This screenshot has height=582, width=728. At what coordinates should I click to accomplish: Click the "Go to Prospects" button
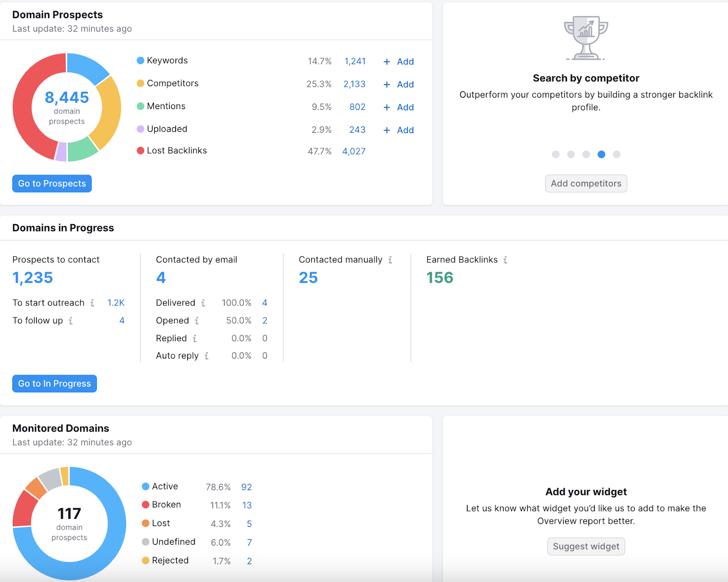point(51,183)
